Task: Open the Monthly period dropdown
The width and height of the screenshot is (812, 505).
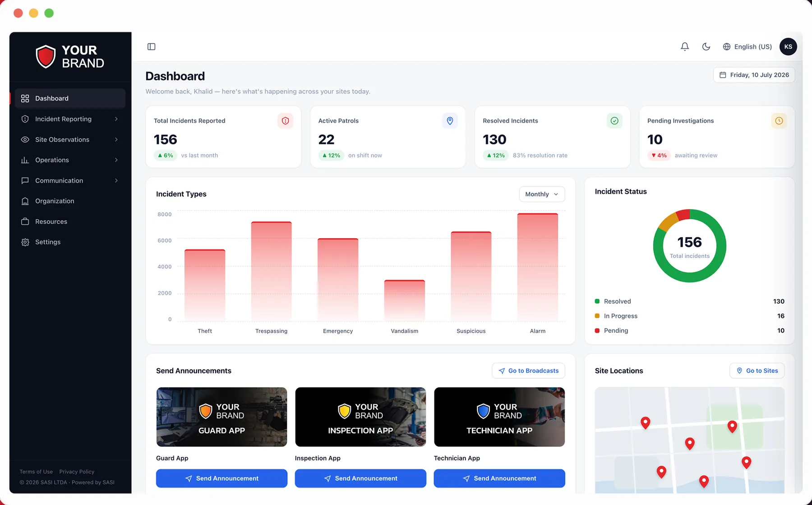Action: coord(542,194)
